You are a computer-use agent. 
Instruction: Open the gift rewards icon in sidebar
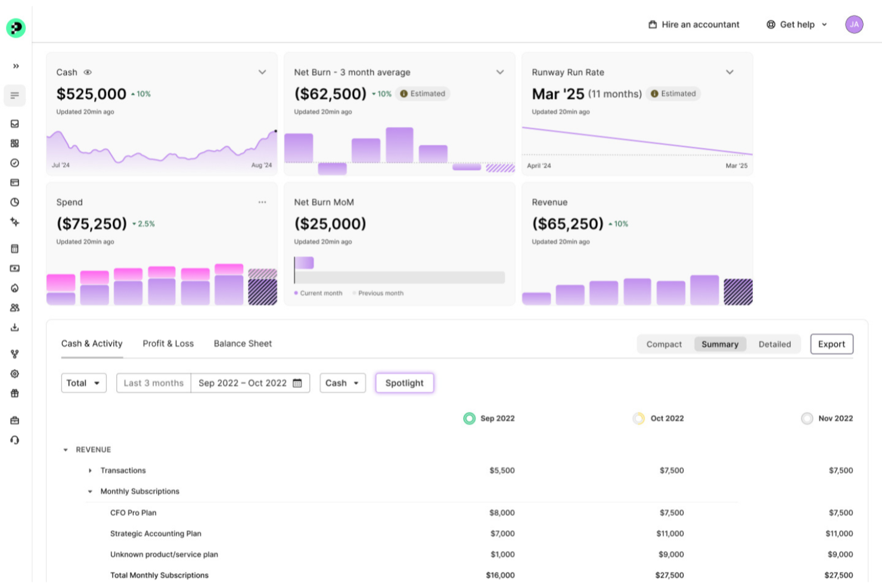point(15,394)
